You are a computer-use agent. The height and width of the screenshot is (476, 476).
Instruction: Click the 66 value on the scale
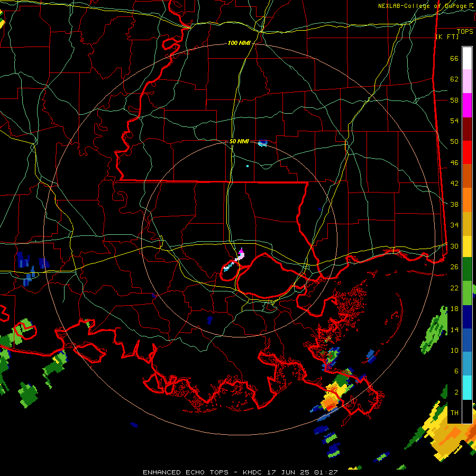[454, 58]
